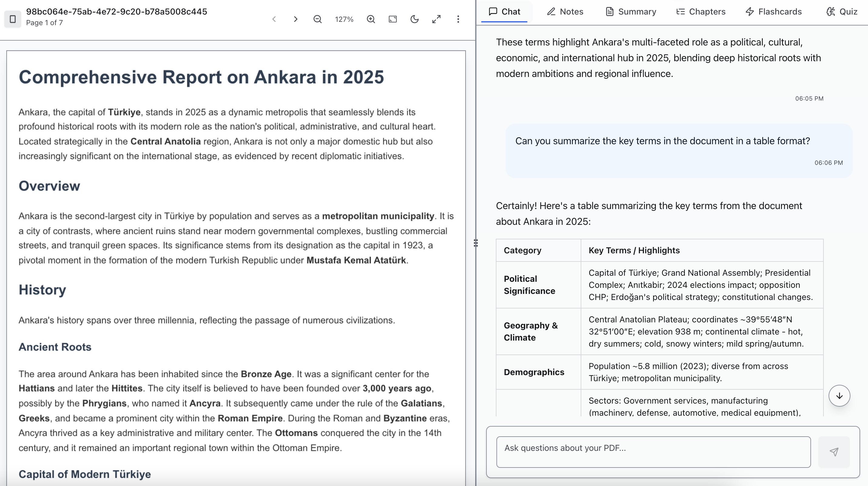Go to previous page arrow
Viewport: 868px width, 486px height.
274,19
